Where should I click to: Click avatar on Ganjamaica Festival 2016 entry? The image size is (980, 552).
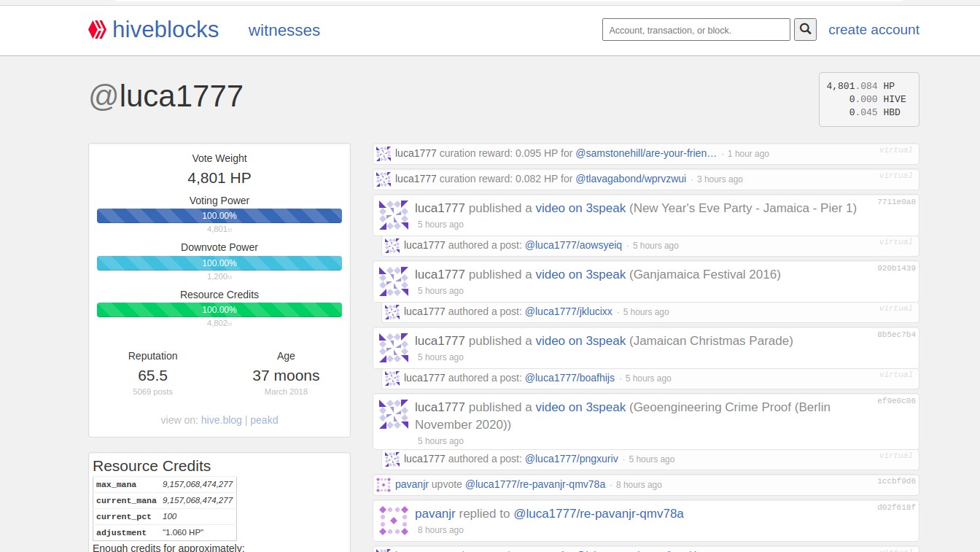click(x=394, y=281)
